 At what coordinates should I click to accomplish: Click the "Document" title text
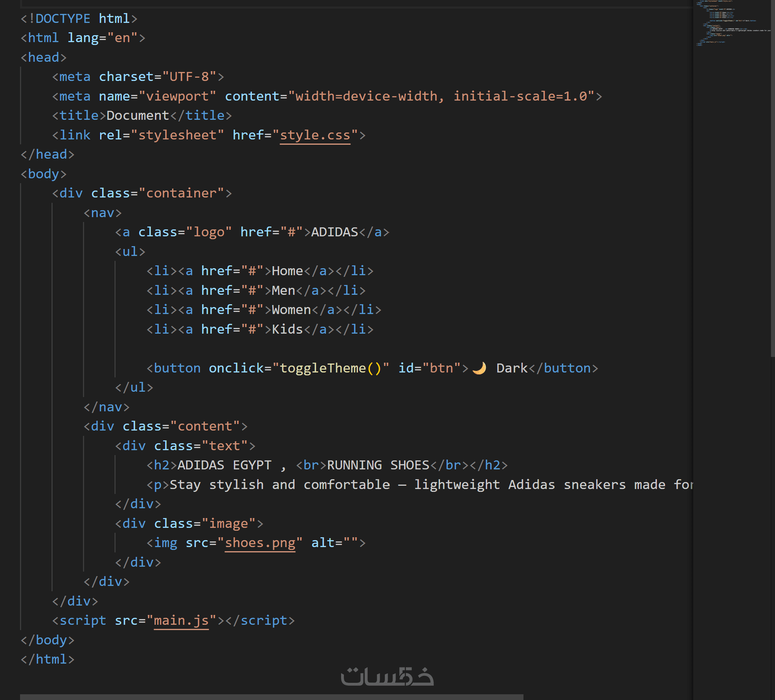[x=138, y=115]
